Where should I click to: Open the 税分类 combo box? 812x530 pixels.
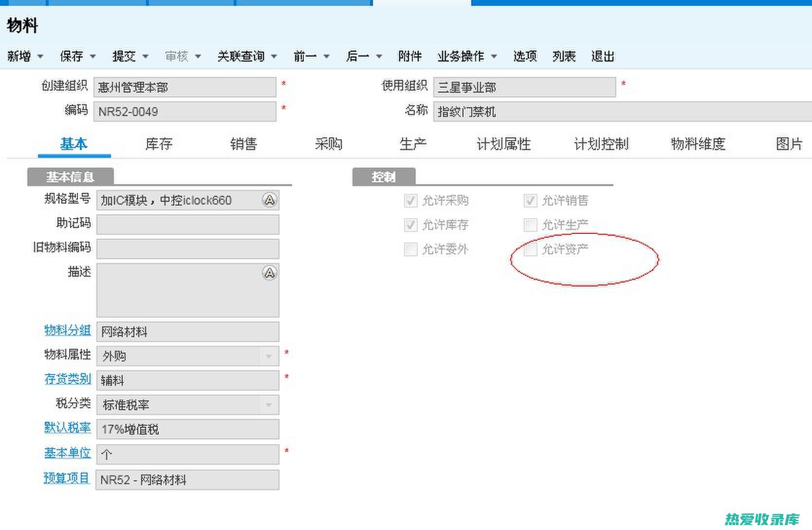coord(187,405)
